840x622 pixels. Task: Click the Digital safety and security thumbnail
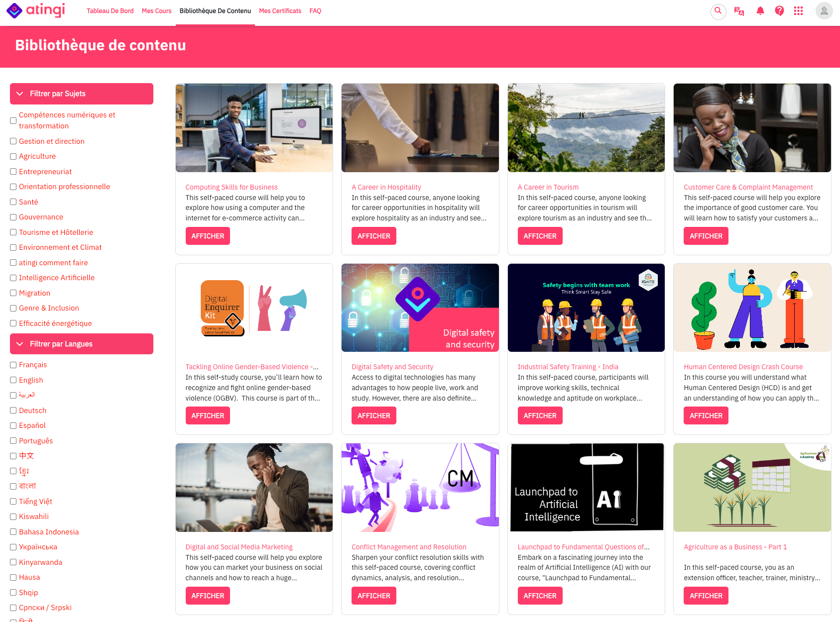(x=420, y=308)
